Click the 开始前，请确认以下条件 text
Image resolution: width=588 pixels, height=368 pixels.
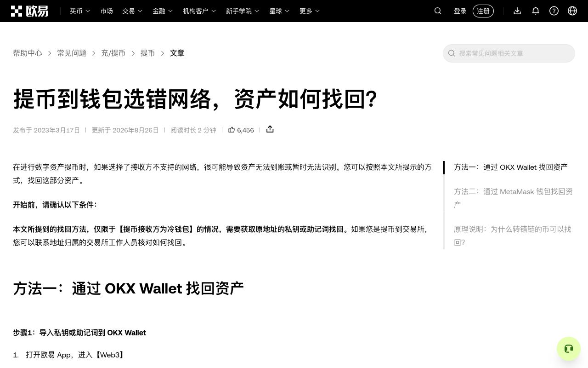click(55, 205)
